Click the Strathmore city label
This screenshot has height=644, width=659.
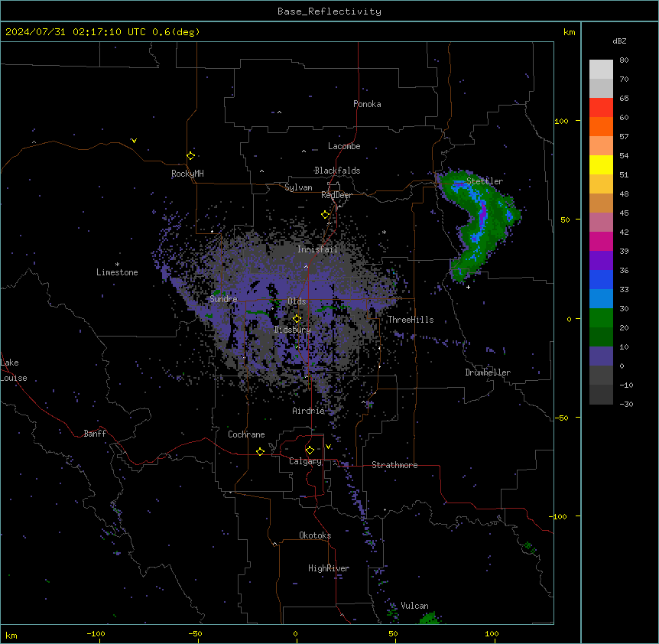pyautogui.click(x=394, y=465)
